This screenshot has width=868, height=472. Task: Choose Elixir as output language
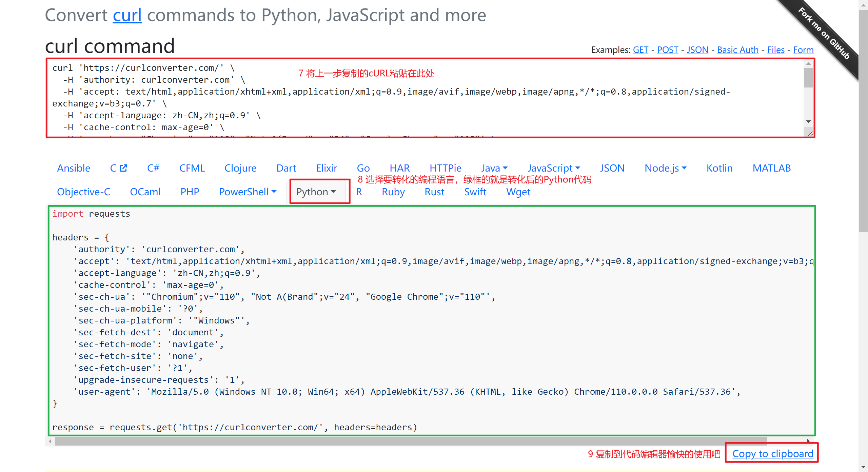(327, 168)
